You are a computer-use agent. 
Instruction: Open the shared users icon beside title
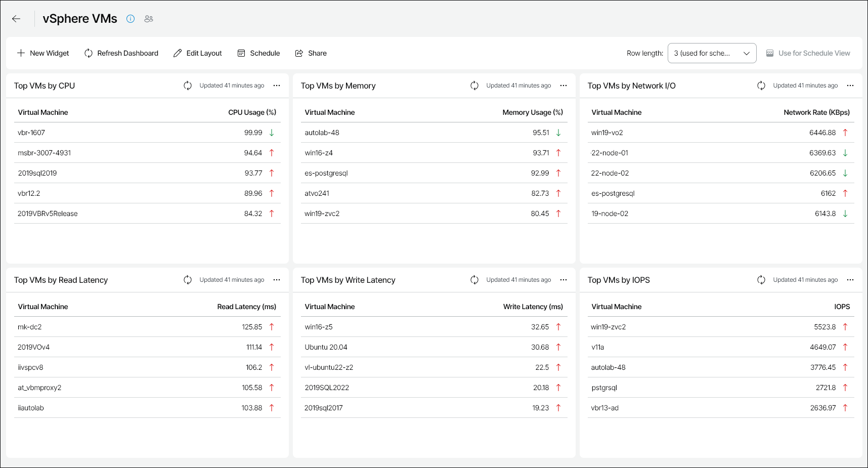coord(149,19)
